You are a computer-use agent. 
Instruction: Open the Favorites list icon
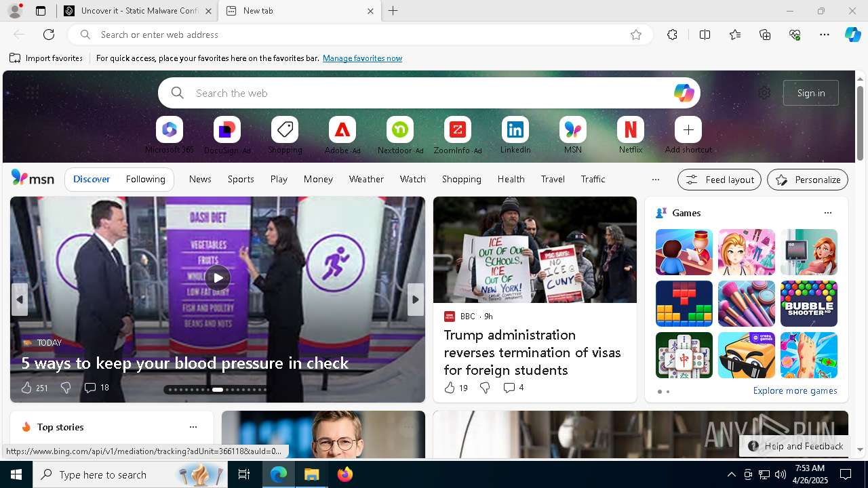tap(735, 35)
